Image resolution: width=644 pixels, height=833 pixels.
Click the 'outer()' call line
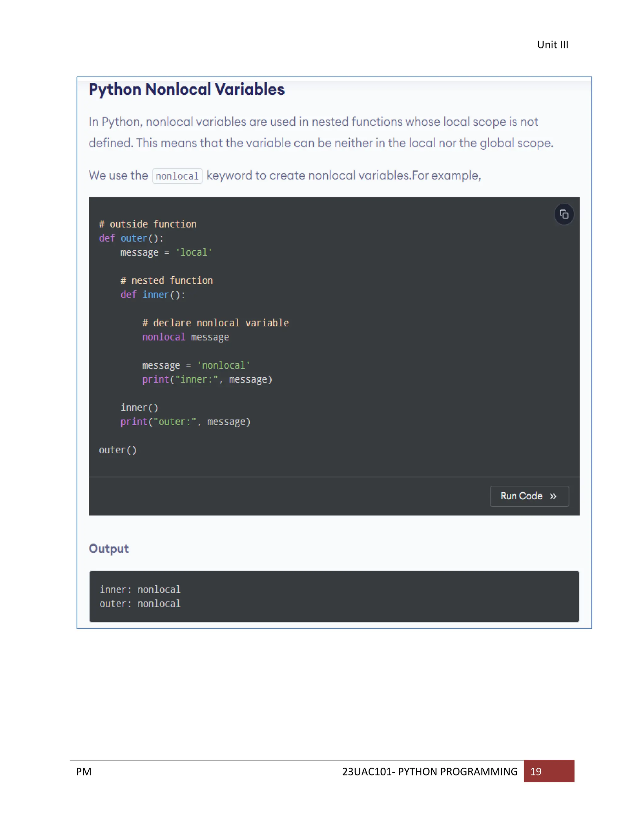tap(118, 450)
